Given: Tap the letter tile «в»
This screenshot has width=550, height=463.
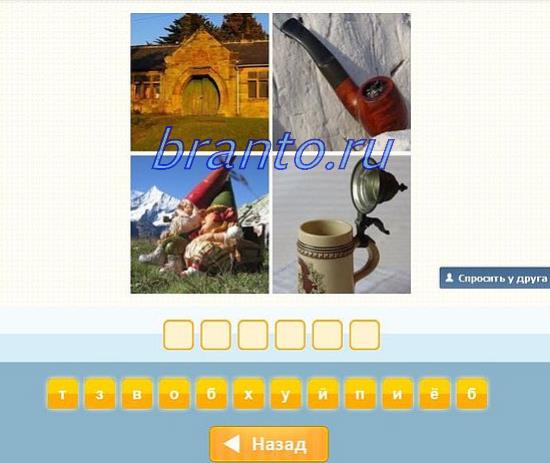Looking at the screenshot, I should coord(137,394).
